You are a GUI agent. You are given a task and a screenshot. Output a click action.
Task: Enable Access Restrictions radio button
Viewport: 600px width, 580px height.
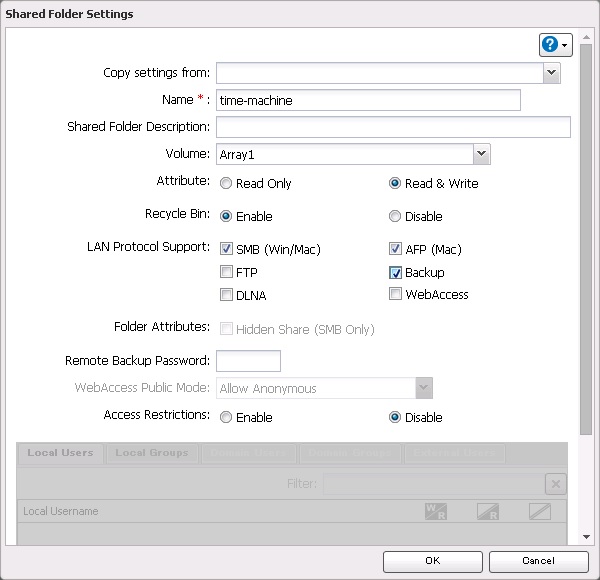point(226,418)
